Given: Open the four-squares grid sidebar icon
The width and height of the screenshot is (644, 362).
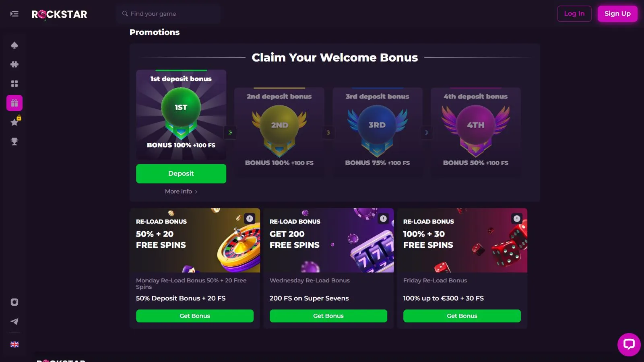Looking at the screenshot, I should (14, 84).
